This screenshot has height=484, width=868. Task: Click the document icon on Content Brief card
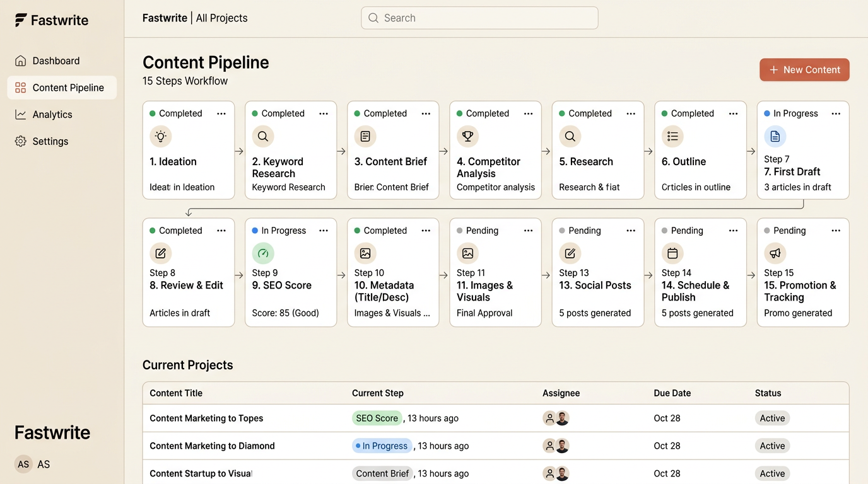365,136
